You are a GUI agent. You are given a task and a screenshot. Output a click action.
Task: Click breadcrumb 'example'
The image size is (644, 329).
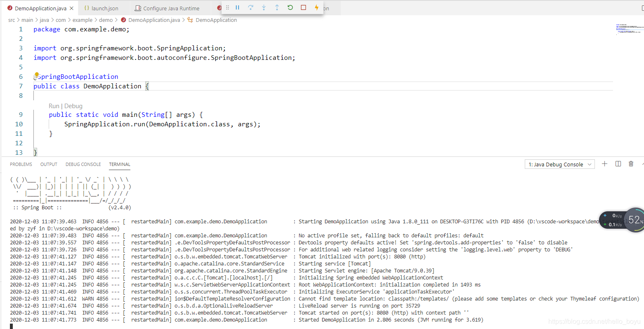tap(83, 20)
